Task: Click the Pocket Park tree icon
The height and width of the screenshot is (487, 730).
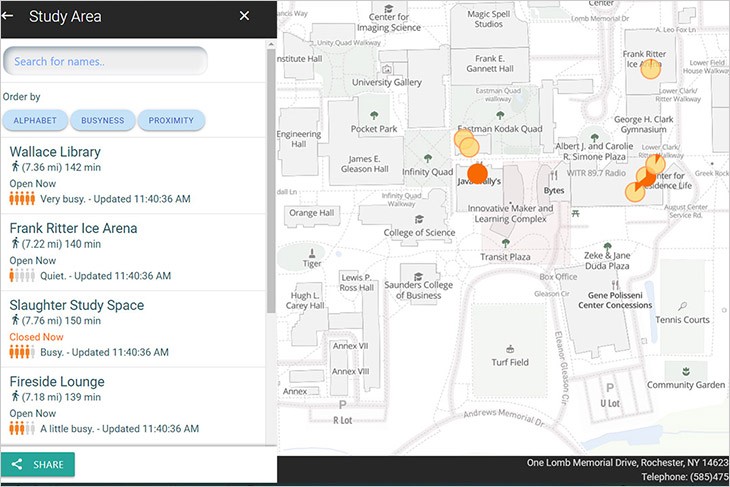Action: (374, 115)
